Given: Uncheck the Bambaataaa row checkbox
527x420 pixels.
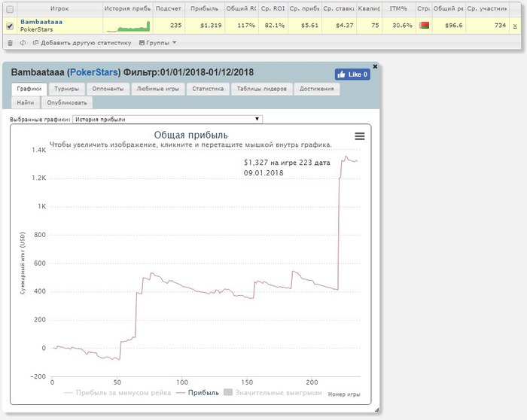Looking at the screenshot, I should (x=10, y=26).
